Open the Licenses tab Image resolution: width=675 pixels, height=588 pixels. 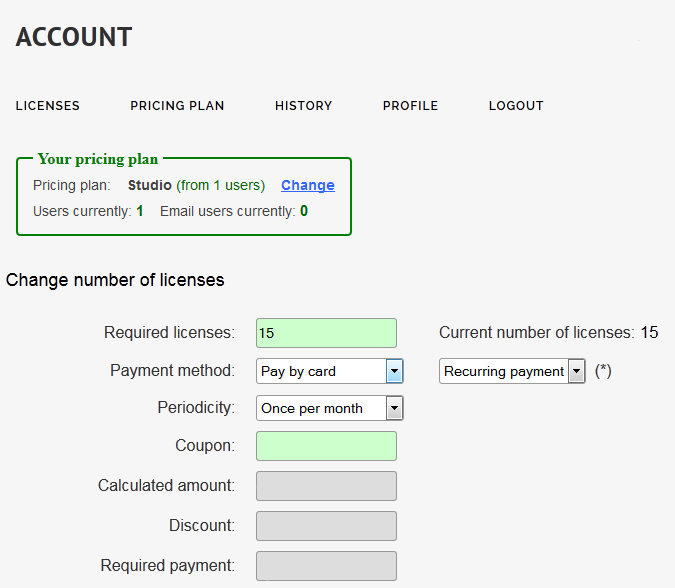48,105
